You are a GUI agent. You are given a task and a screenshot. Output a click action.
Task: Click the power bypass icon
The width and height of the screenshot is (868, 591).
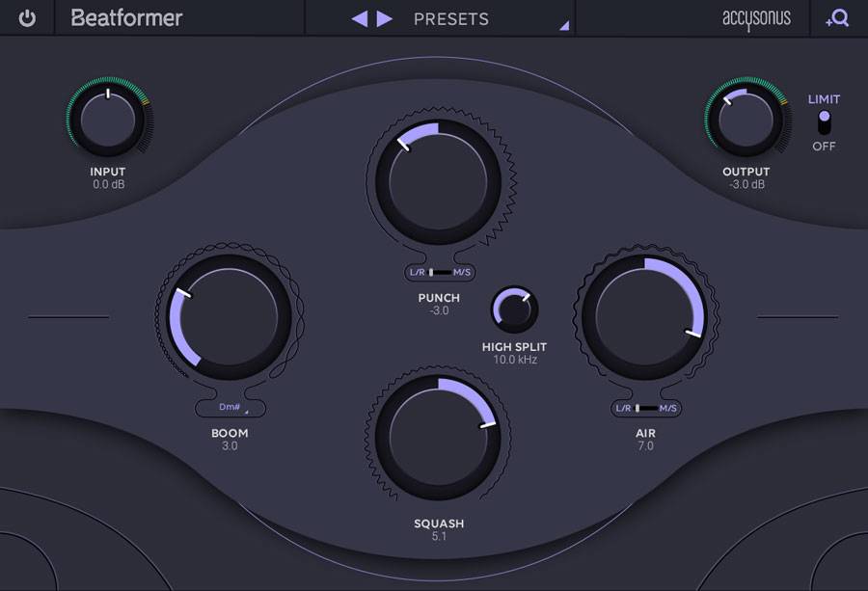point(27,18)
